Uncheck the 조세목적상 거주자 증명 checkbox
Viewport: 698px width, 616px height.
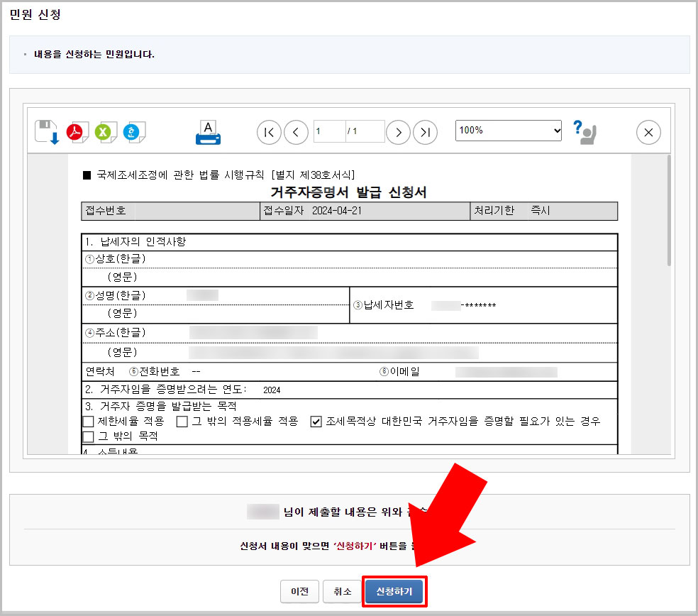[317, 422]
